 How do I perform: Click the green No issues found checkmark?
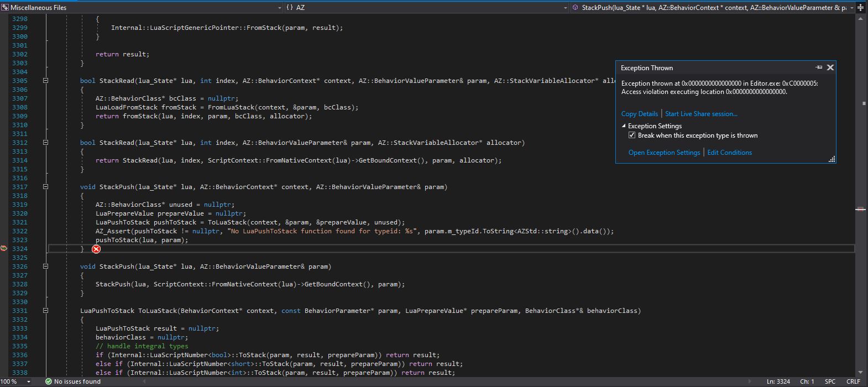[x=48, y=381]
